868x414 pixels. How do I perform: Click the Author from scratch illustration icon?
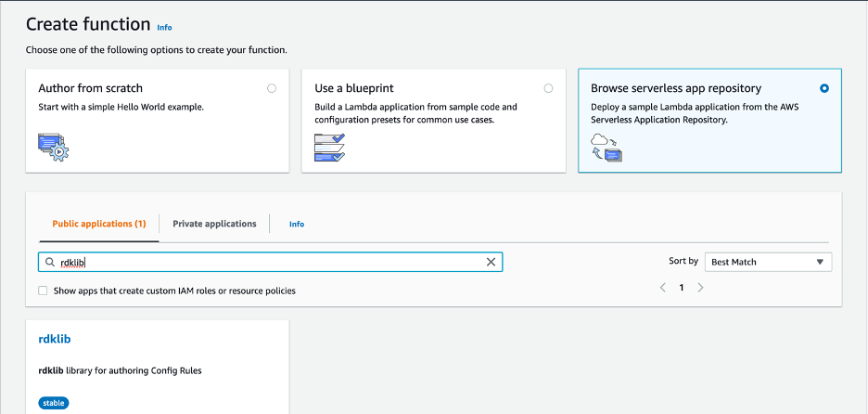(54, 147)
